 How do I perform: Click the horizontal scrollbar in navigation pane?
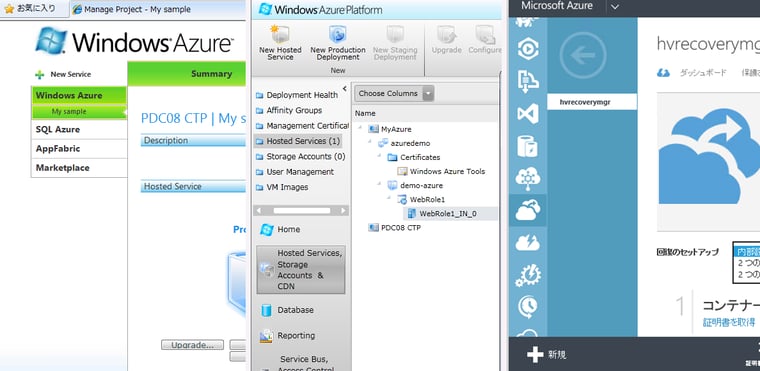[x=301, y=210]
